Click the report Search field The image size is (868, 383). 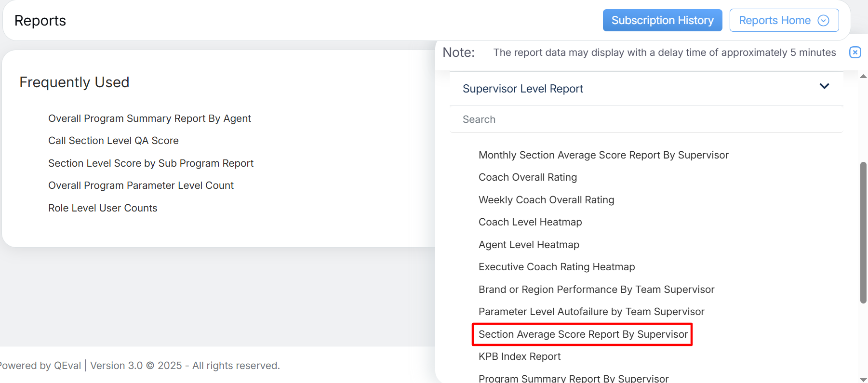pyautogui.click(x=646, y=119)
